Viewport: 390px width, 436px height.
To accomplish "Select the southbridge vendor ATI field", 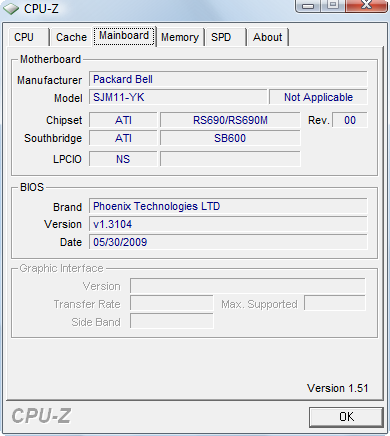I will coord(123,138).
